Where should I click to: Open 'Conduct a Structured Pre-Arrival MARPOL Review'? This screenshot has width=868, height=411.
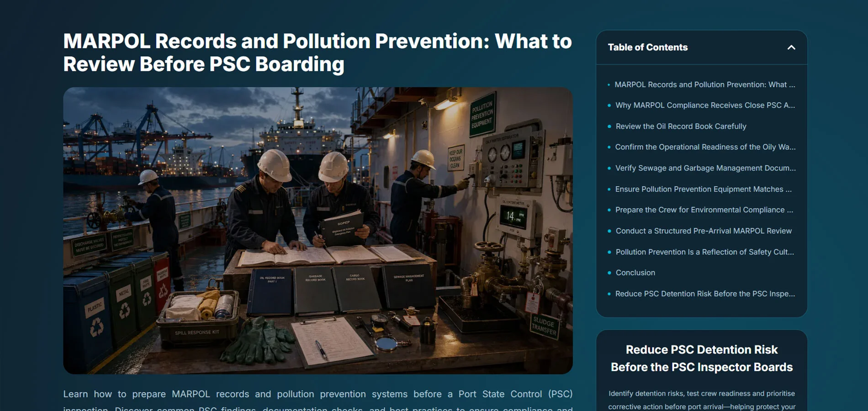[704, 231]
